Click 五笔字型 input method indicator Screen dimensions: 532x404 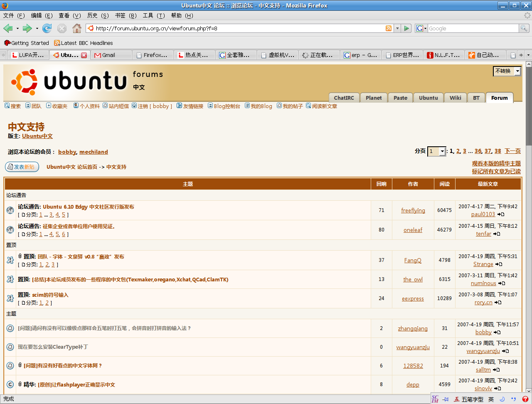point(468,399)
